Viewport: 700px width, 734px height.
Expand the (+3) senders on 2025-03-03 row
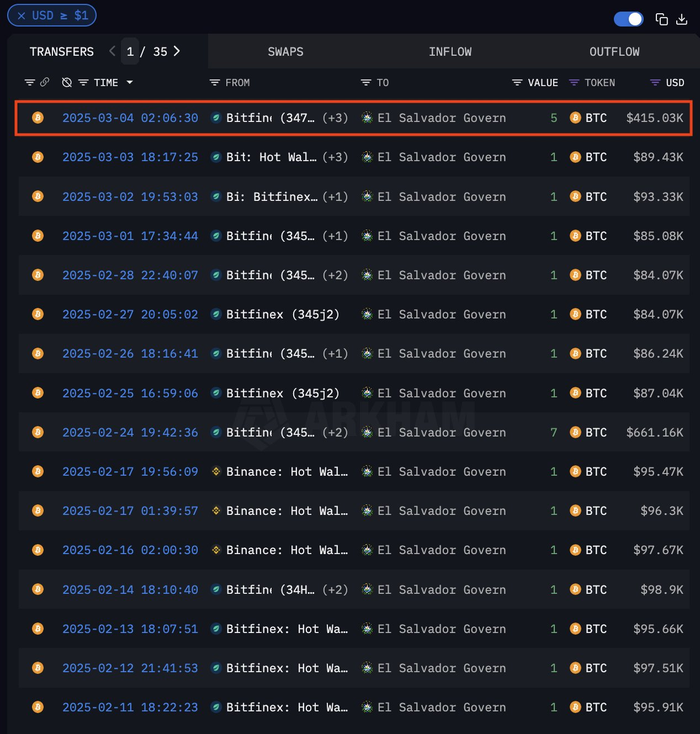point(335,157)
